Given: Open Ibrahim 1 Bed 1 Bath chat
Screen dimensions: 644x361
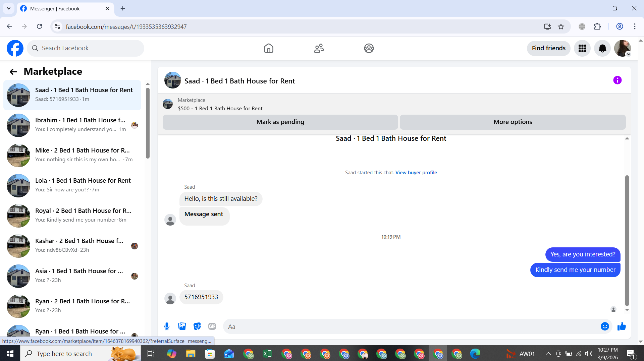Looking at the screenshot, I should pos(72,125).
